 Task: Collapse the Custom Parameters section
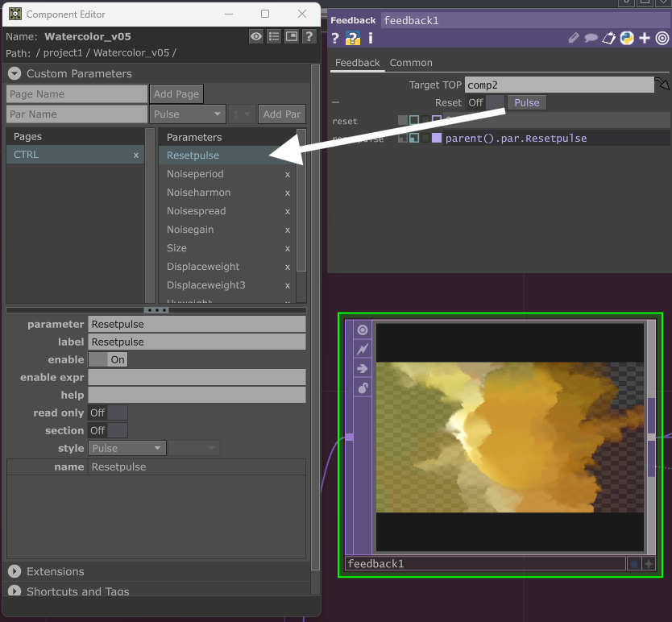[x=15, y=73]
